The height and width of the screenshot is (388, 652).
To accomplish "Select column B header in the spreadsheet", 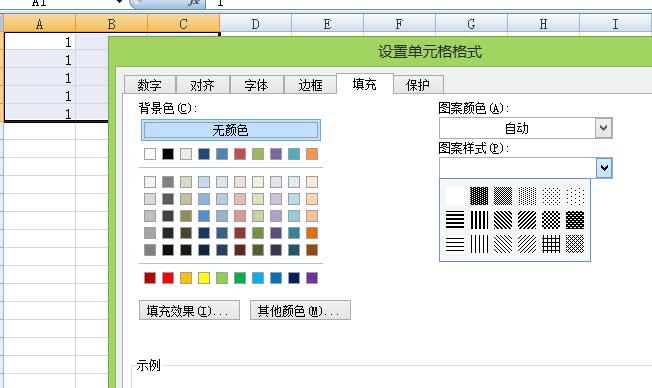I will (111, 24).
